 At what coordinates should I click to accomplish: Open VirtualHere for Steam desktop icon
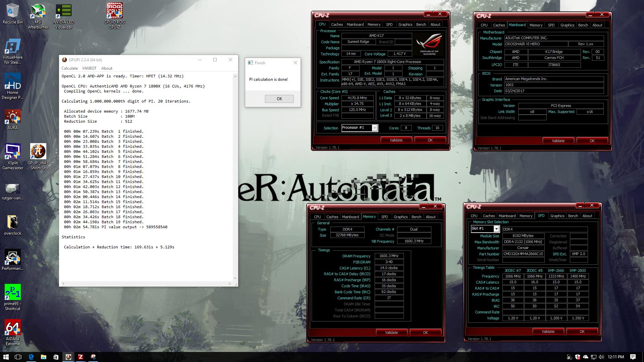tap(12, 51)
